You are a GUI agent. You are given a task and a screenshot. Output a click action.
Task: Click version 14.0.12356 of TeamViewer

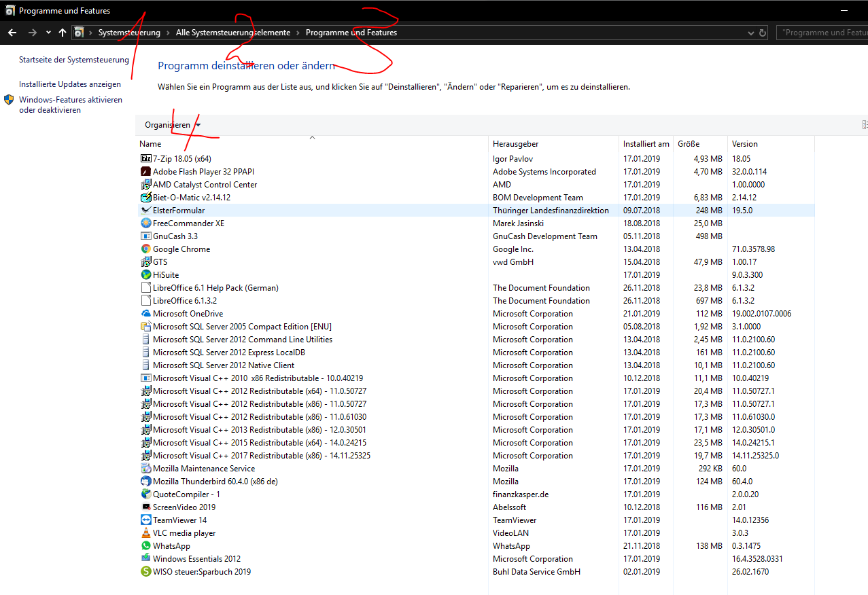[x=751, y=520]
